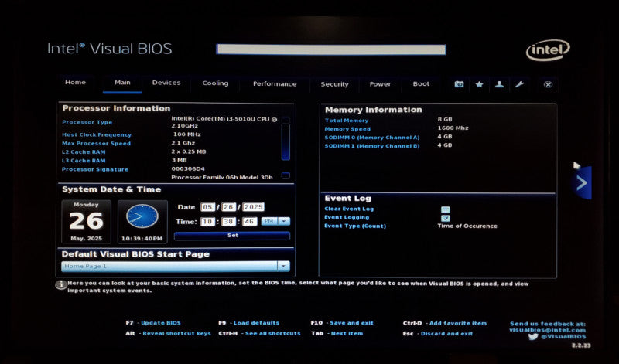Click the 000306D4 signature value
Image resolution: width=619 pixels, height=364 pixels.
(188, 168)
